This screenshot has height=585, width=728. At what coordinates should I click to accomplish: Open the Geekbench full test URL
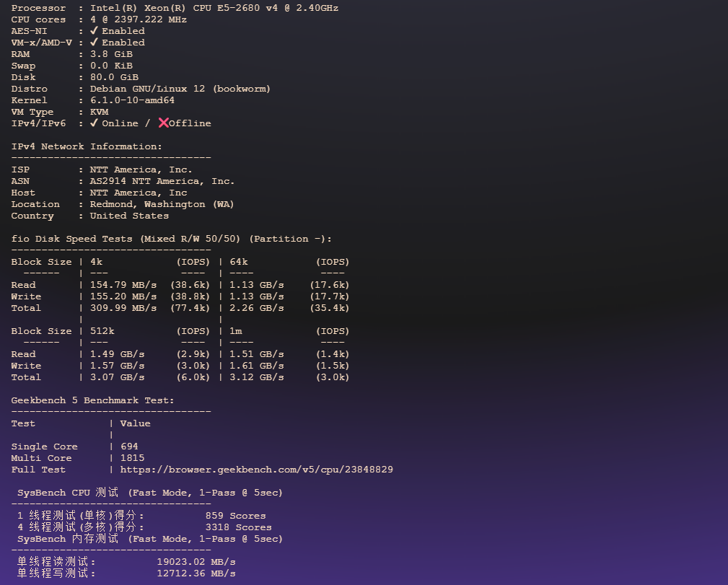click(256, 470)
